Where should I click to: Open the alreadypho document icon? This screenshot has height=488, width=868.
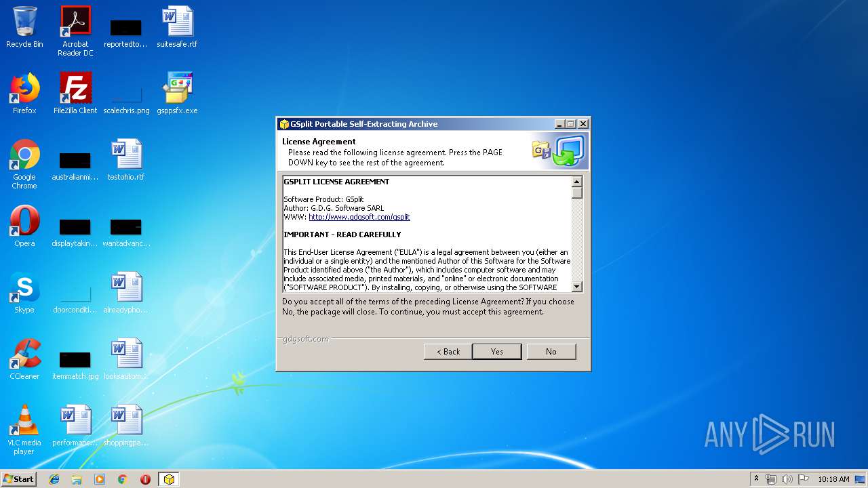click(126, 293)
